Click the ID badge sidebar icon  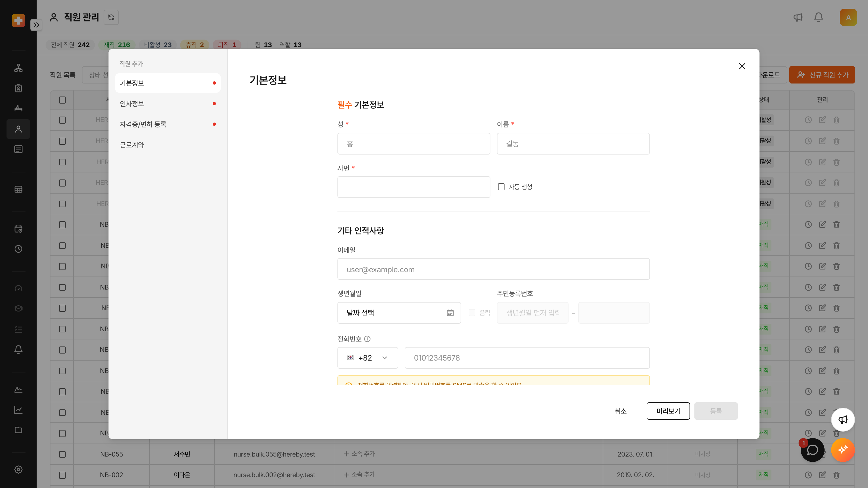coord(18,88)
